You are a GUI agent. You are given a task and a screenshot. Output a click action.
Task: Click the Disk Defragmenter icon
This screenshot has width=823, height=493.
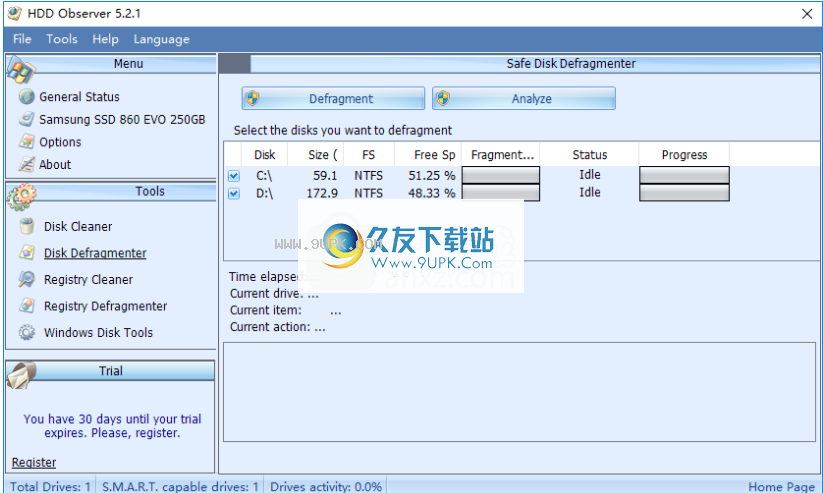[x=26, y=253]
